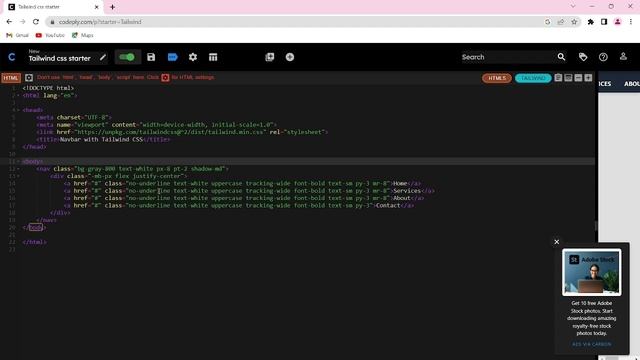This screenshot has width=640, height=360.
Task: Click the 'Services' text on line 15
Action: point(407,191)
